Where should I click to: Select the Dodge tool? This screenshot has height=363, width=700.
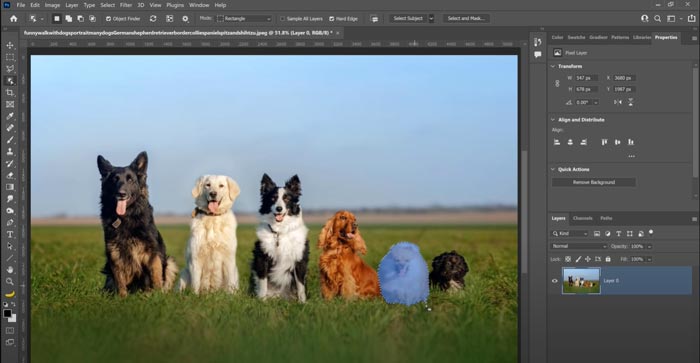10,210
